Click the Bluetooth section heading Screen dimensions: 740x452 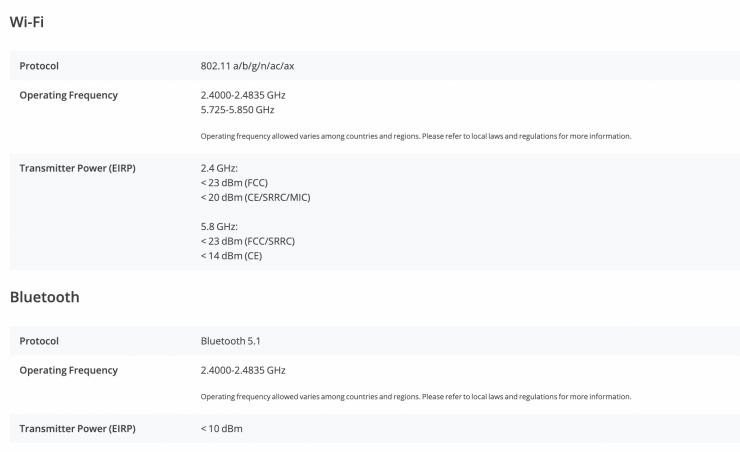pos(44,297)
